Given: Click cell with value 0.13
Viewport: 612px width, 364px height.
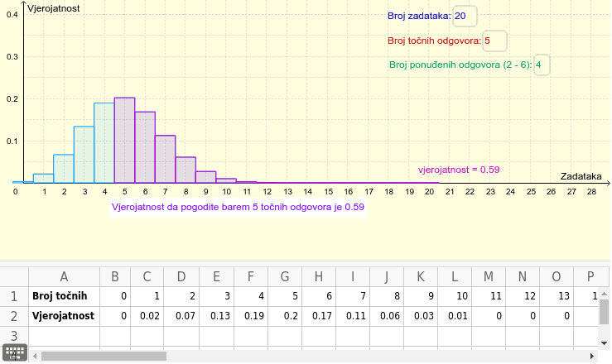Looking at the screenshot, I should [216, 317].
